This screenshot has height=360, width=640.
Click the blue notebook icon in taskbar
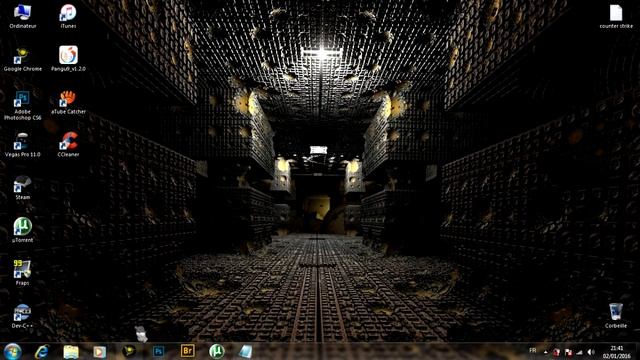coord(245,351)
